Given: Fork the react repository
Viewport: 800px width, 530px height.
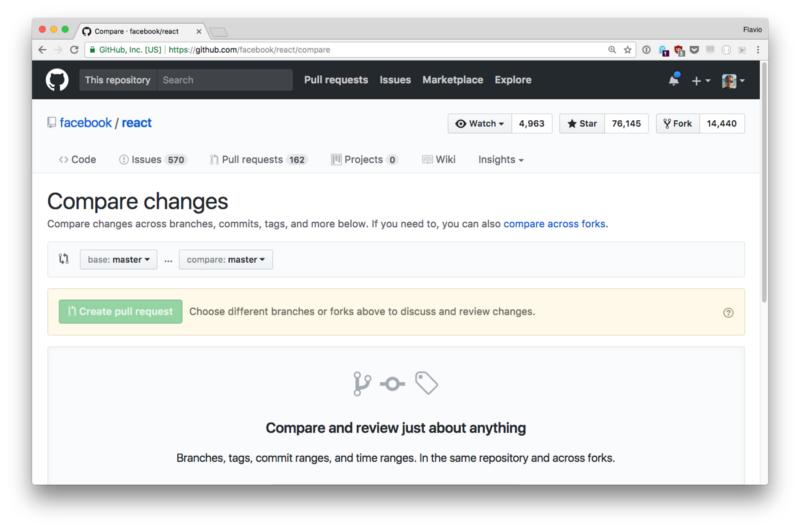Looking at the screenshot, I should click(678, 123).
